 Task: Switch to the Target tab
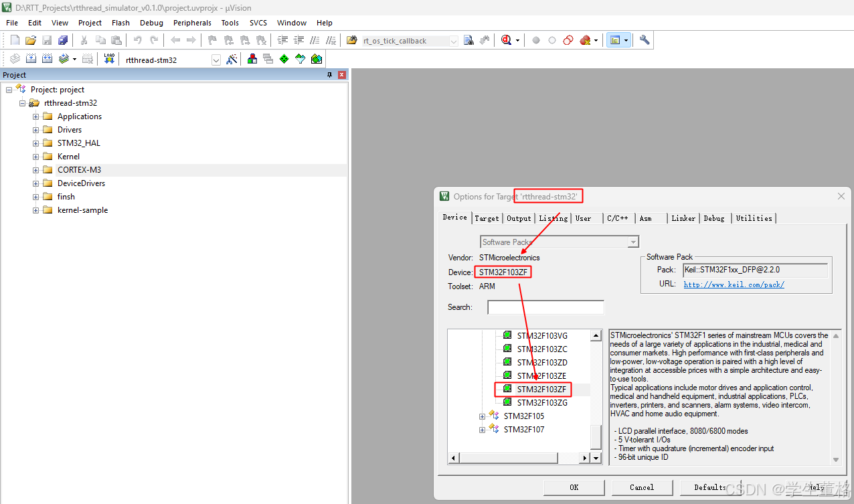point(487,218)
